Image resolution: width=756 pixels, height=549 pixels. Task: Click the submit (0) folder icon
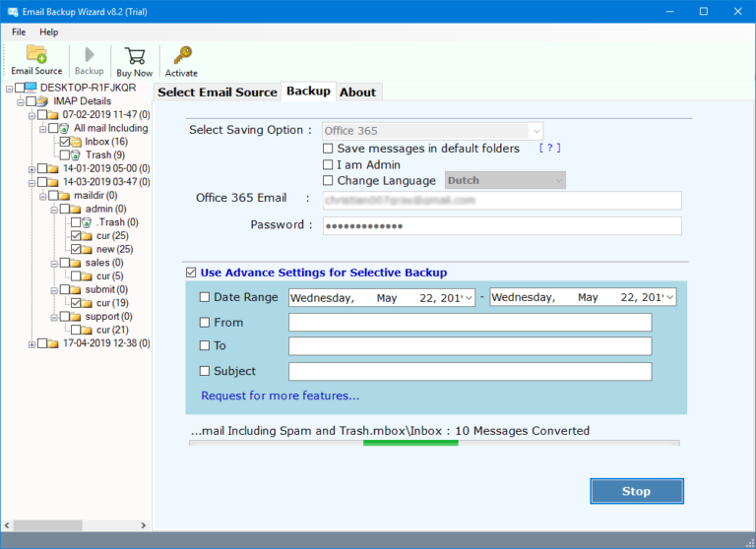pyautogui.click(x=75, y=289)
